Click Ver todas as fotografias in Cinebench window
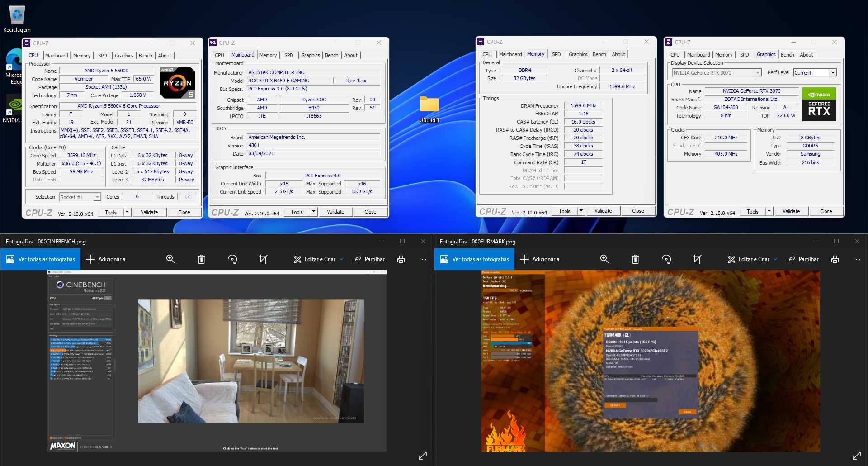 [x=41, y=259]
